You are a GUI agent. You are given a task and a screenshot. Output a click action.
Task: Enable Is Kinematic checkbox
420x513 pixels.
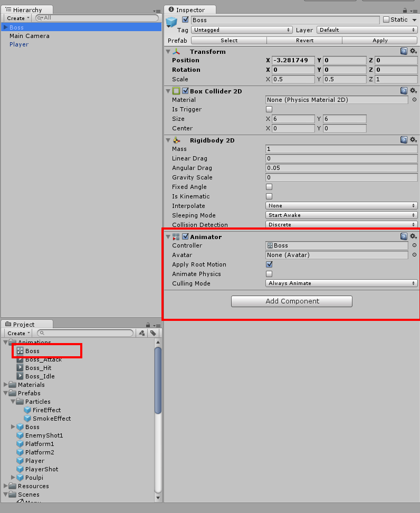coord(269,196)
